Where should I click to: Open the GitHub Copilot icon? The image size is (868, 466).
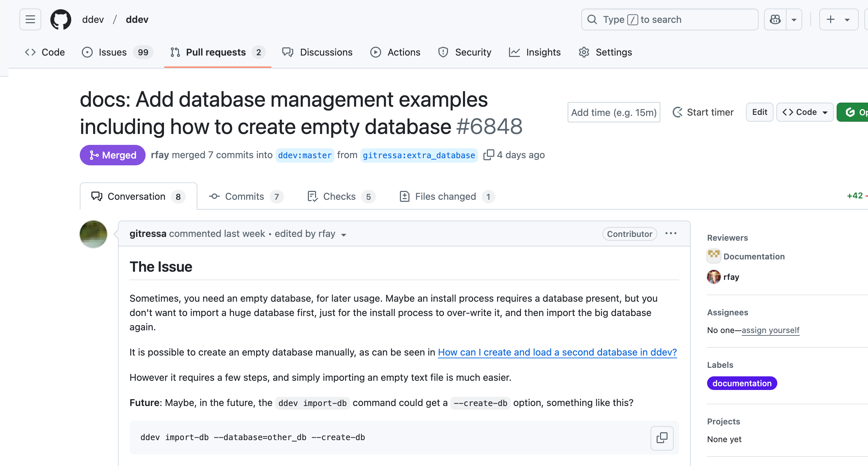click(x=775, y=19)
